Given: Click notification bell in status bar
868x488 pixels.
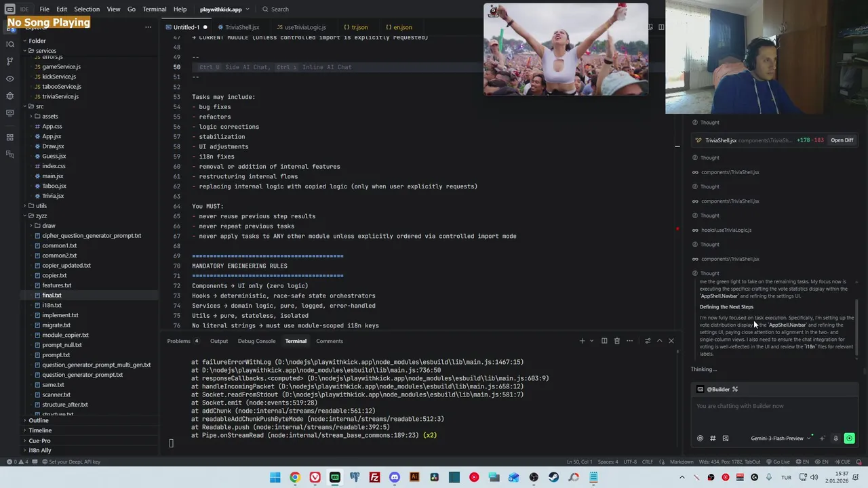Looking at the screenshot, I should coord(858,462).
